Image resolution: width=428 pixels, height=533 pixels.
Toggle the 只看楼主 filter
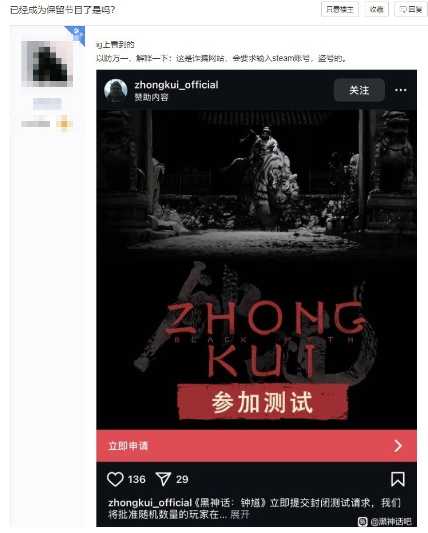pyautogui.click(x=340, y=10)
